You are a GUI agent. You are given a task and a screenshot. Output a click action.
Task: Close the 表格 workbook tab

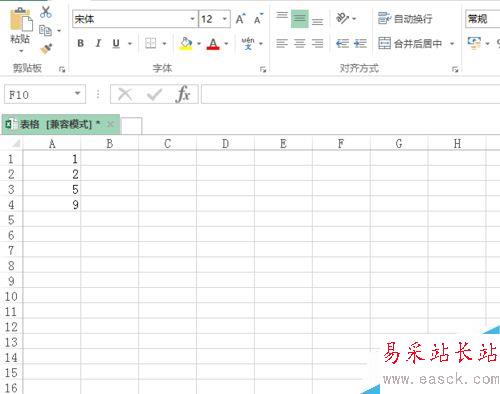(111, 124)
